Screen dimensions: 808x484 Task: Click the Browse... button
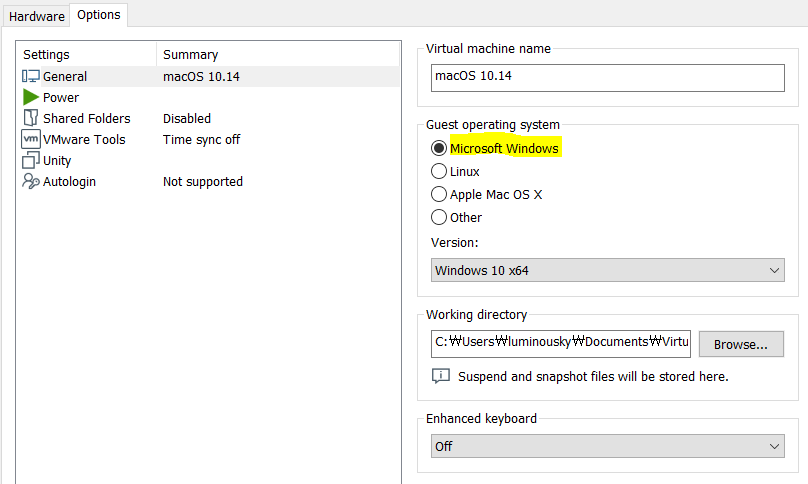coord(741,344)
